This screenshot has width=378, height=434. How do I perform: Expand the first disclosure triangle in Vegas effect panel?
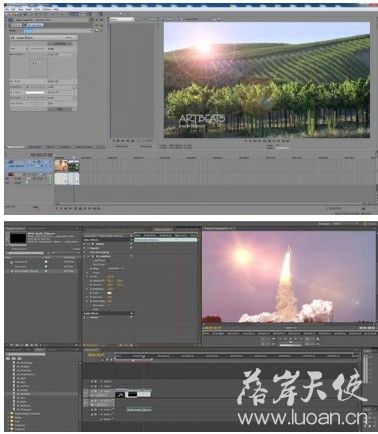(12, 54)
